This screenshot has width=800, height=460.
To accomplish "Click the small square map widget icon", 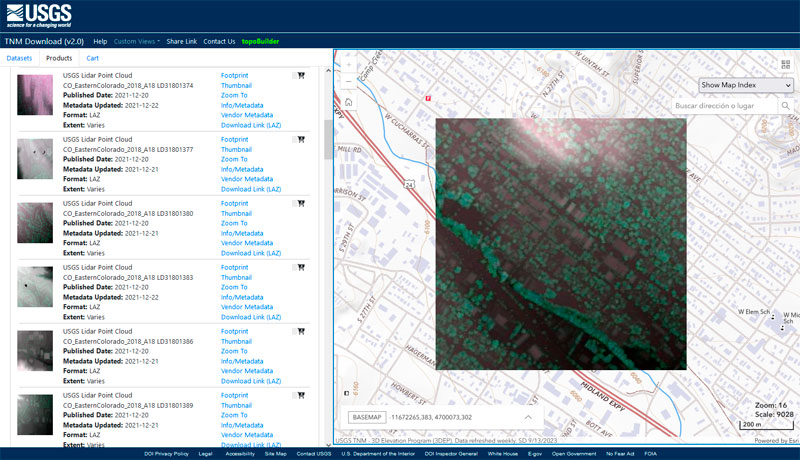I will [x=346, y=393].
